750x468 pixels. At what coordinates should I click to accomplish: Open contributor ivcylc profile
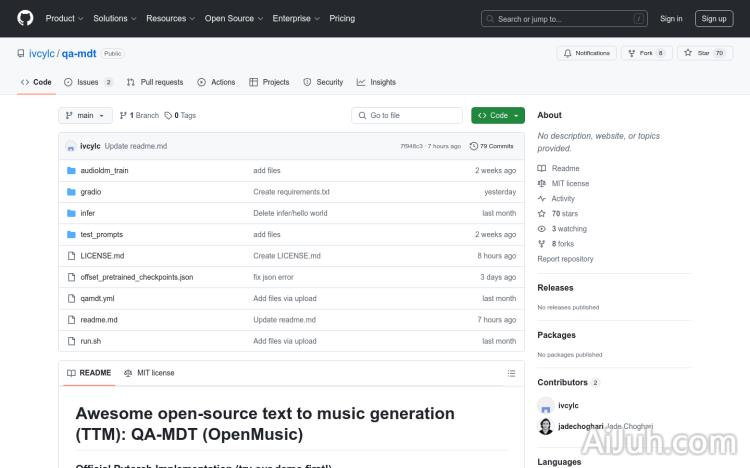(568, 405)
